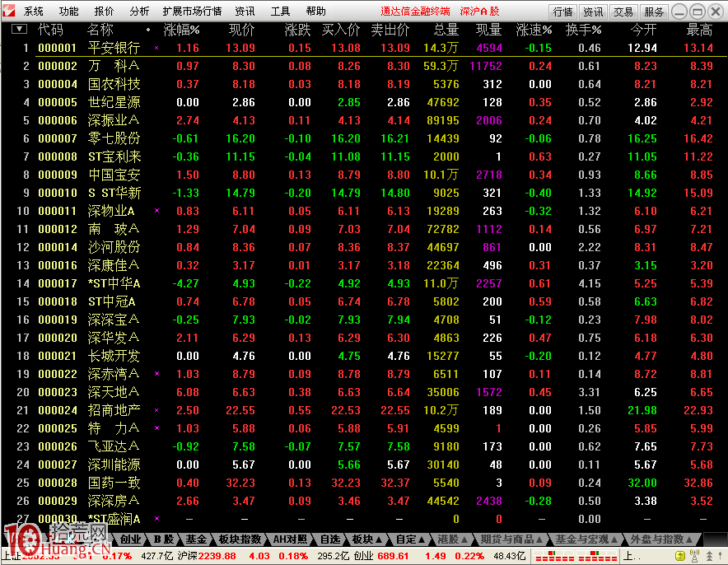Image resolution: width=728 pixels, height=565 pixels.
Task: Sort by the 最高 column header
Action: [699, 30]
